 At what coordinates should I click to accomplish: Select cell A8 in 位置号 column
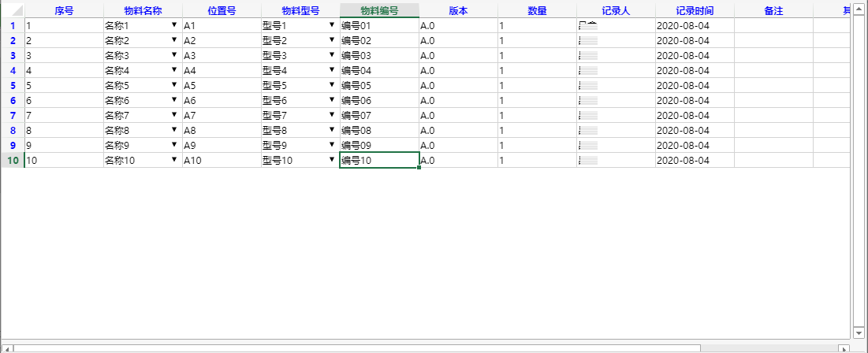pyautogui.click(x=222, y=130)
